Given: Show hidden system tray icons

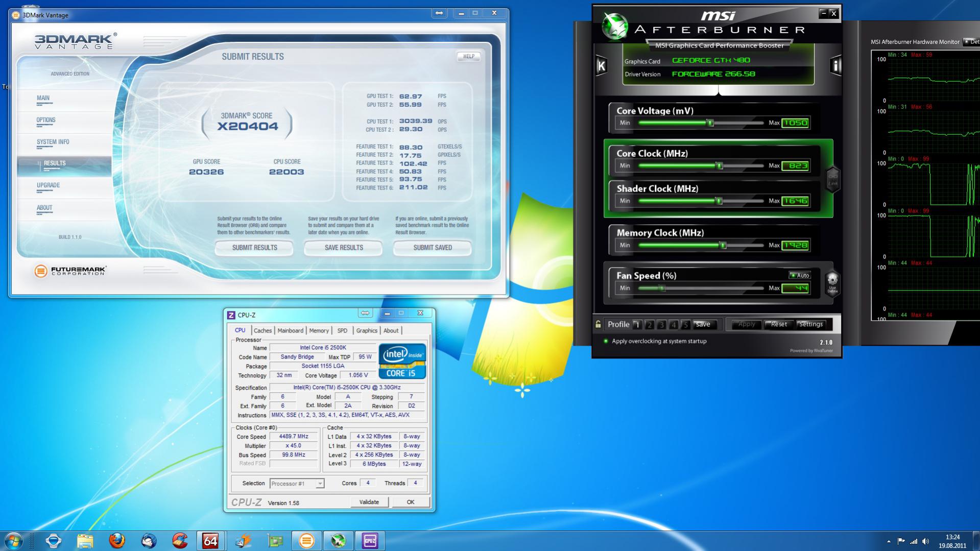Looking at the screenshot, I should pyautogui.click(x=889, y=541).
